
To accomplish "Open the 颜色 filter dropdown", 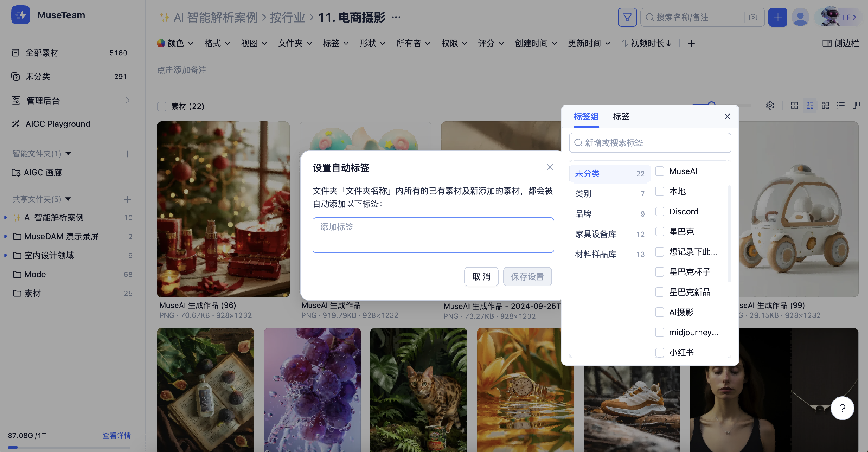I will click(x=175, y=43).
